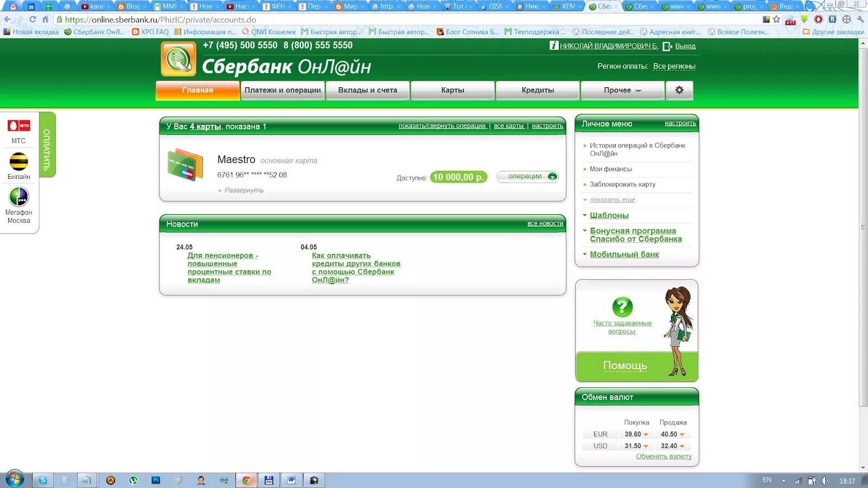
Task: Open the Gmail browser tab
Action: (13, 7)
